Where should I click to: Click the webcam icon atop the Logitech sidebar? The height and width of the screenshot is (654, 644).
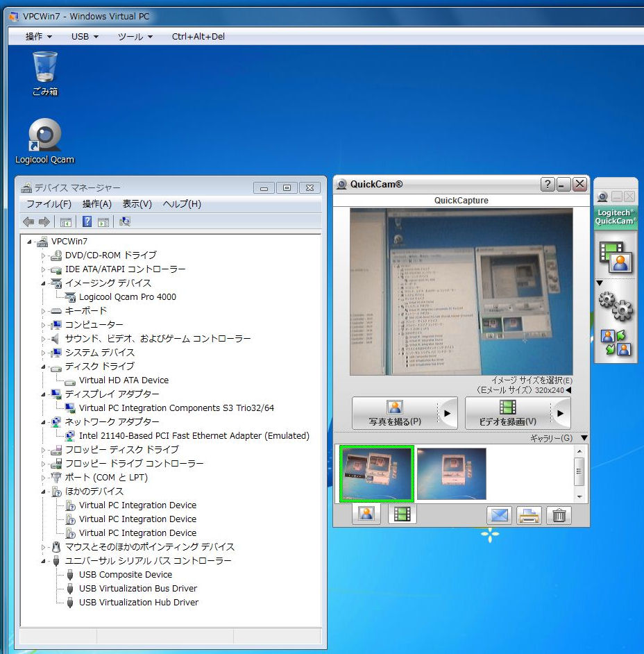coord(602,197)
